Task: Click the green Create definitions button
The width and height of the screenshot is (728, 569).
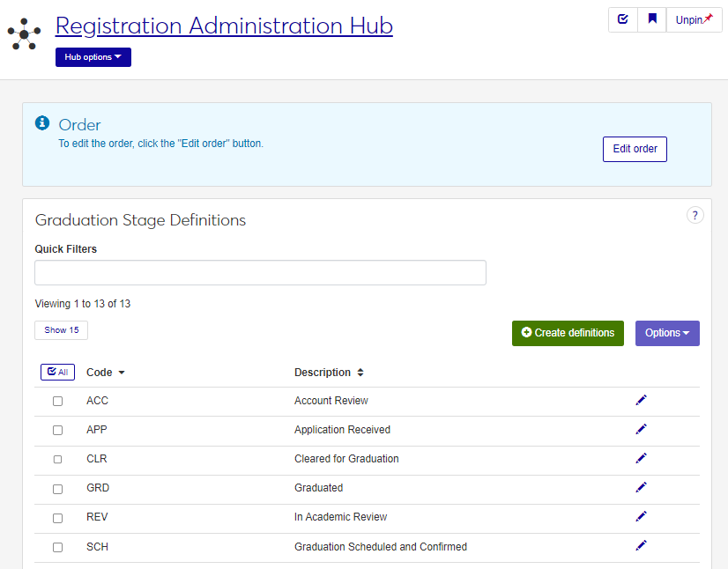Action: (568, 333)
